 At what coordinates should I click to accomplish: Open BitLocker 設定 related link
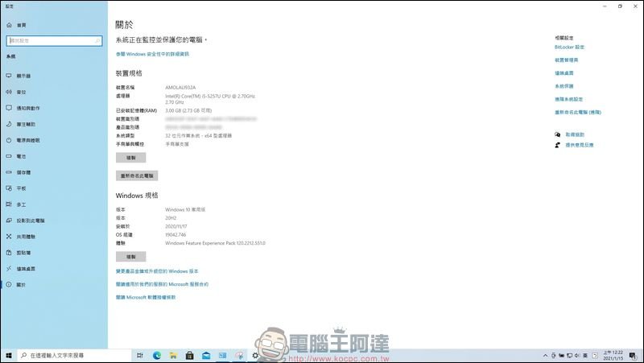click(x=569, y=47)
